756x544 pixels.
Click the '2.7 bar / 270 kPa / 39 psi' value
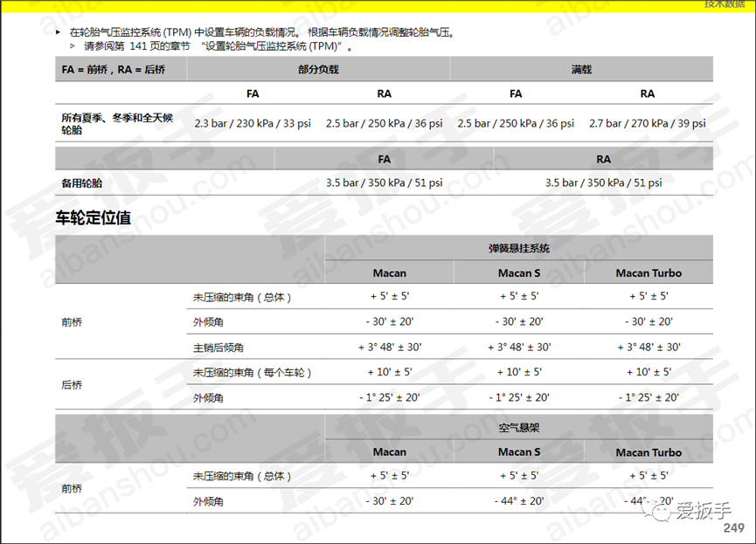point(647,123)
